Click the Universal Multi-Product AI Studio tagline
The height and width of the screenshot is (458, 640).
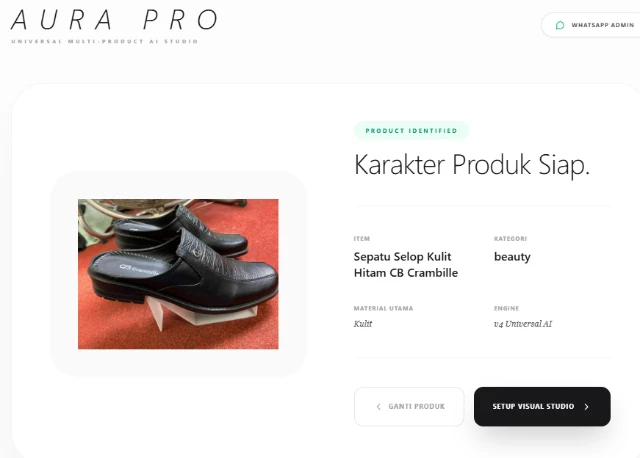[104, 41]
